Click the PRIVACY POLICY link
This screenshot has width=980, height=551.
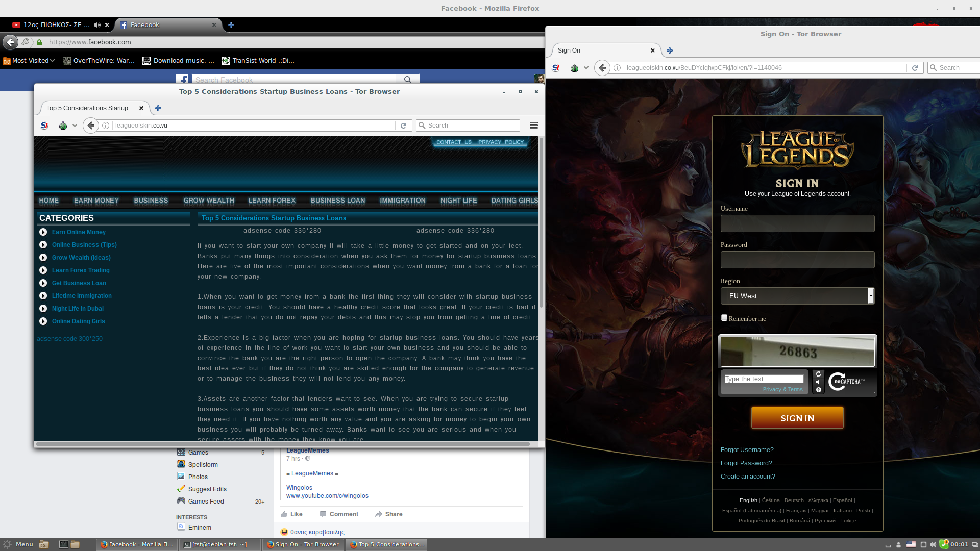[x=501, y=142]
